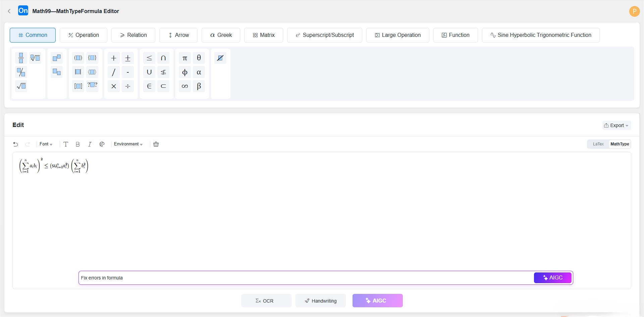The height and width of the screenshot is (317, 644).
Task: Switch editor to LaTex mode
Action: (598, 144)
